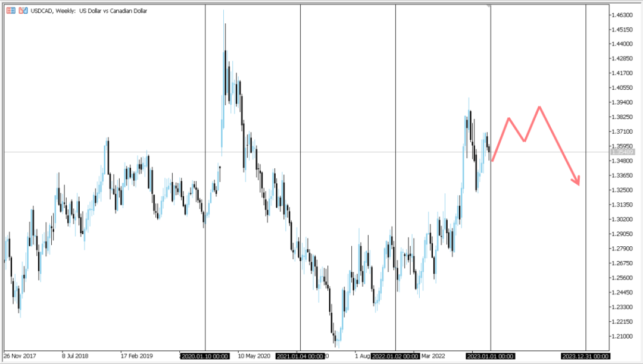643x364 pixels.
Task: Select the red forecast line's highest peak
Action: coord(539,107)
